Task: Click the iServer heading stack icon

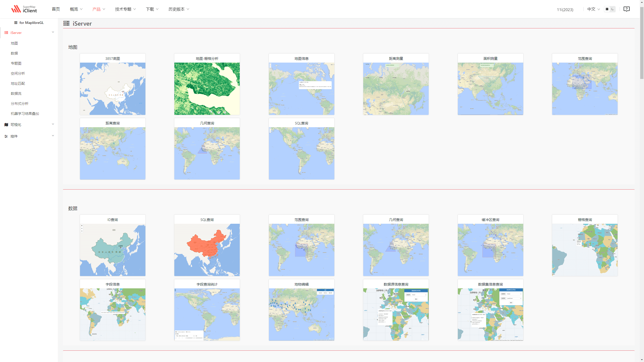Action: pos(66,23)
